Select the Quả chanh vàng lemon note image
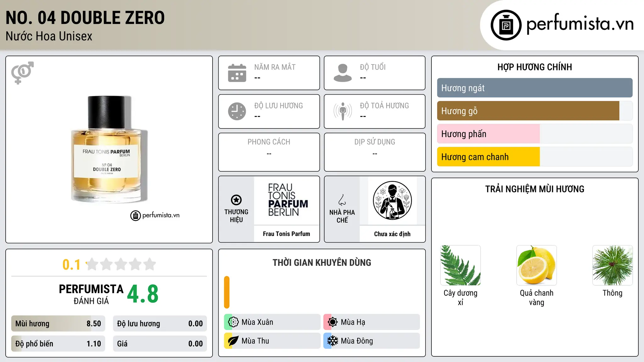Image resolution: width=644 pixels, height=362 pixels. click(536, 265)
